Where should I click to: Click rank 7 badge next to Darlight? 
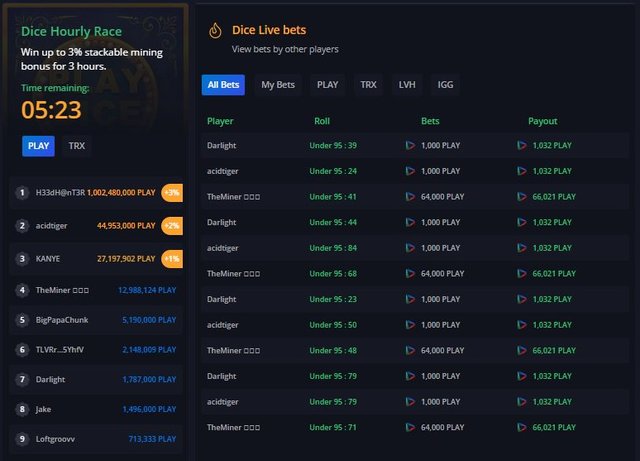click(22, 380)
